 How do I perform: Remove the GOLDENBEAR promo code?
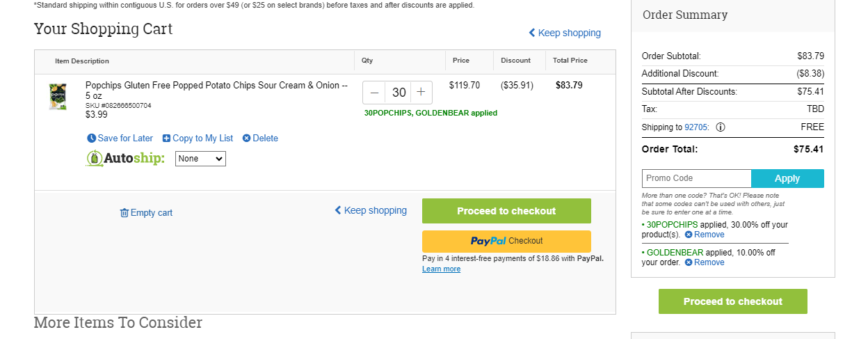tap(705, 262)
